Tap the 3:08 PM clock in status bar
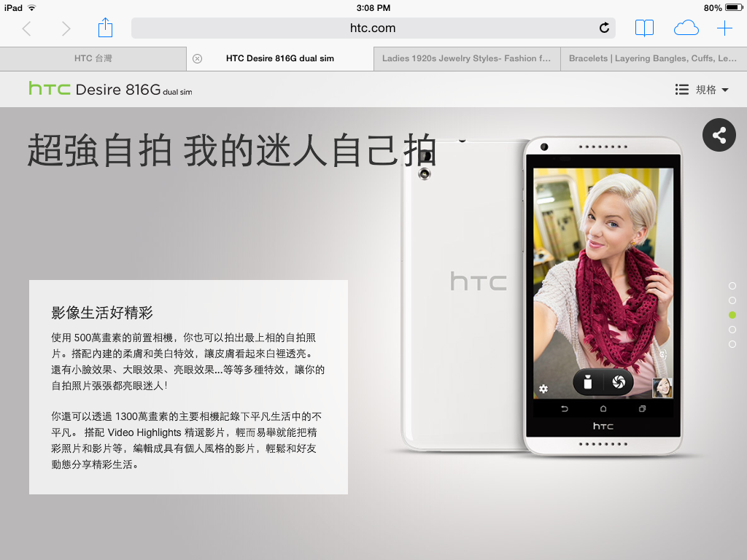The width and height of the screenshot is (747, 560). coord(373,7)
